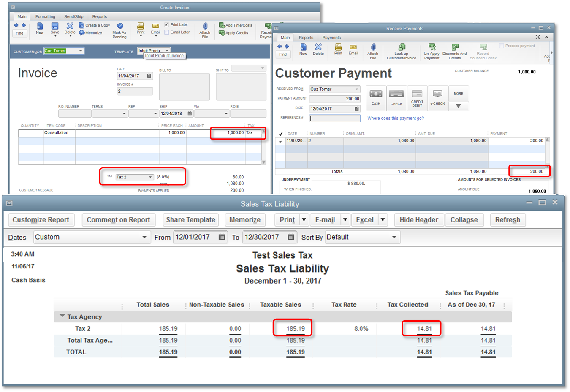Open Sort By Default dropdown
The height and width of the screenshot is (392, 570).
(394, 237)
